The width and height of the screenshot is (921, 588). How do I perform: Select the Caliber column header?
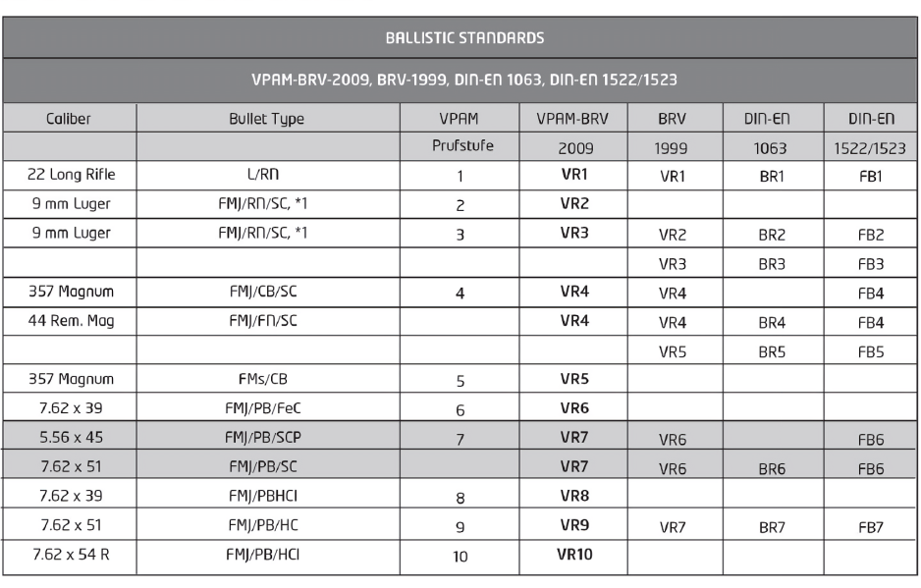[70, 119]
